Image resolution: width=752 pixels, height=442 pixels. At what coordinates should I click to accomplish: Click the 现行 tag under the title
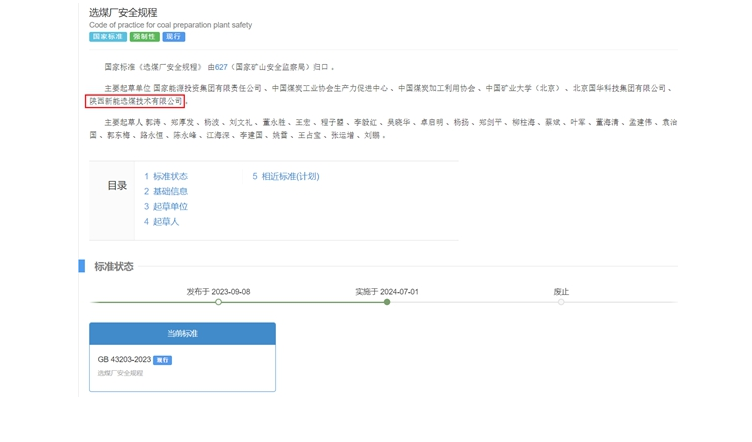pyautogui.click(x=174, y=37)
